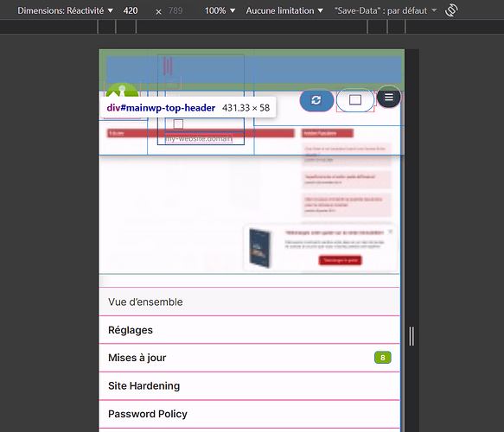Open Réglages menu item
Viewport: 504px width, 432px height.
coord(250,330)
